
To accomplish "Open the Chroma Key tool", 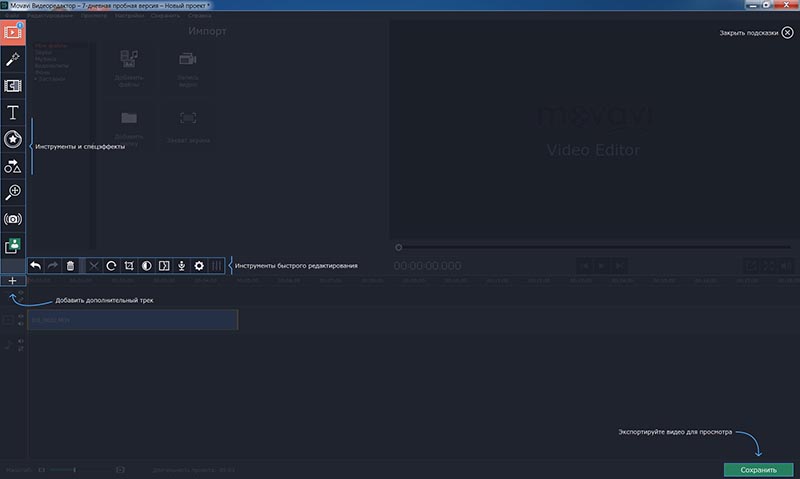I will 13,246.
